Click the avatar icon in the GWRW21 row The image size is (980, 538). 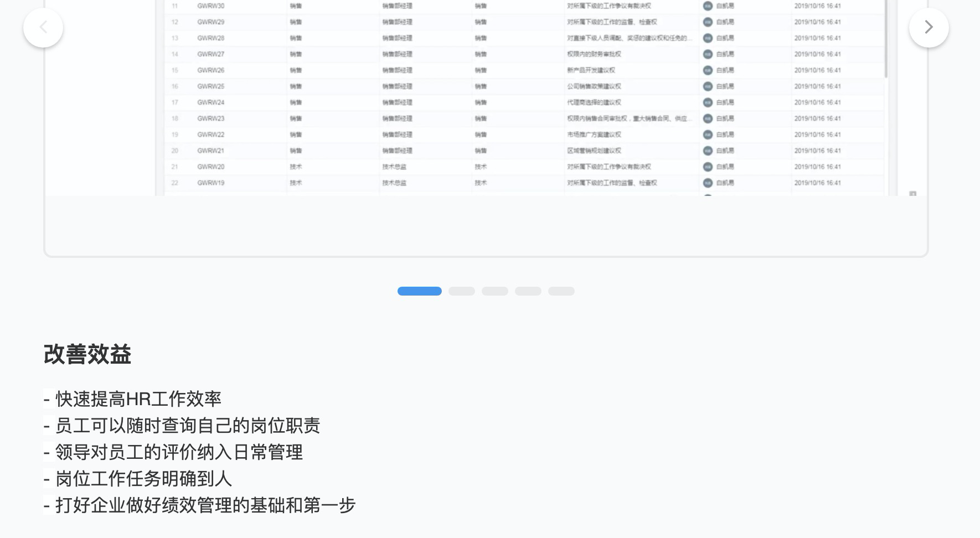(708, 151)
